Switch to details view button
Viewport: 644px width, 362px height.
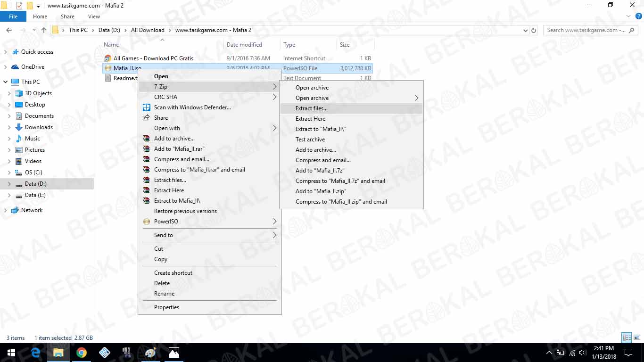click(627, 338)
